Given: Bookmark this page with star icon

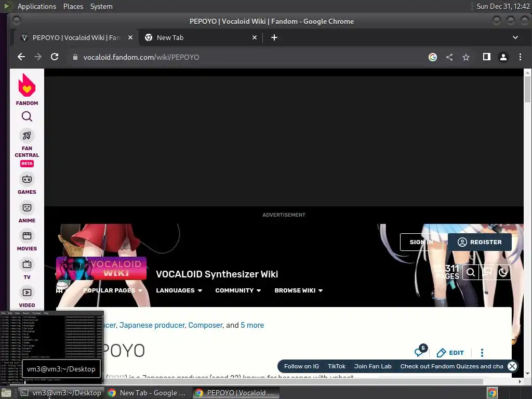Looking at the screenshot, I should (x=466, y=57).
